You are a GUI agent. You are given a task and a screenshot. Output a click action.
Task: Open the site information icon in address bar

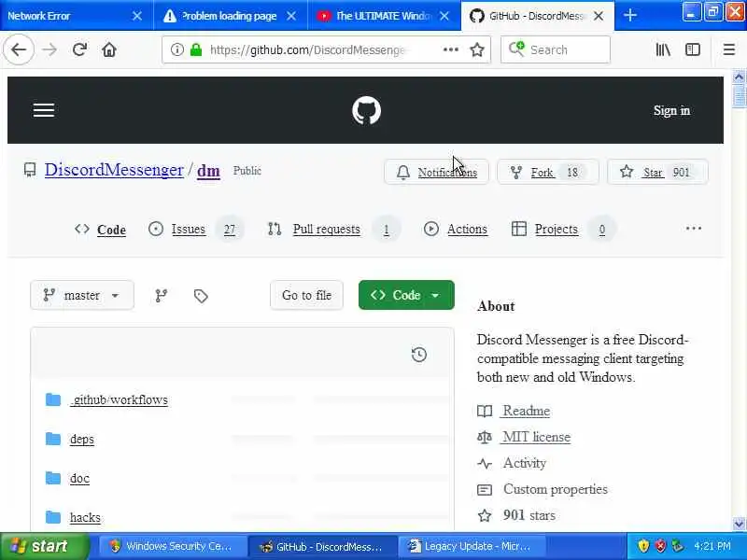pyautogui.click(x=176, y=49)
